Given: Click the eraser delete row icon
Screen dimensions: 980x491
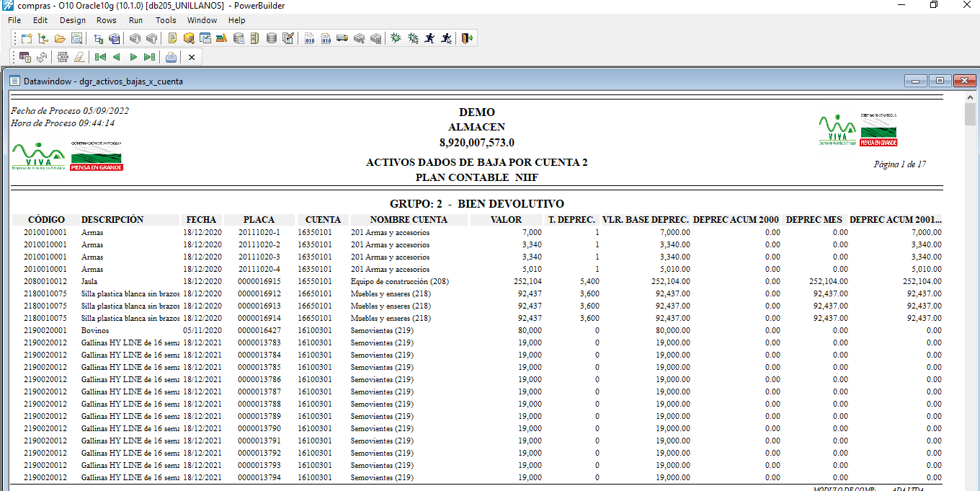Looking at the screenshot, I should point(79,57).
